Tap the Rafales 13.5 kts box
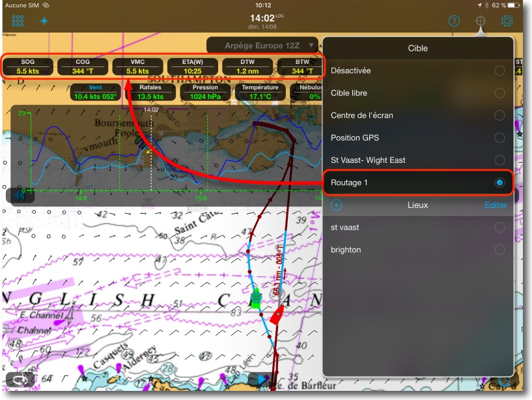Image resolution: width=532 pixels, height=400 pixels. pyautogui.click(x=150, y=92)
